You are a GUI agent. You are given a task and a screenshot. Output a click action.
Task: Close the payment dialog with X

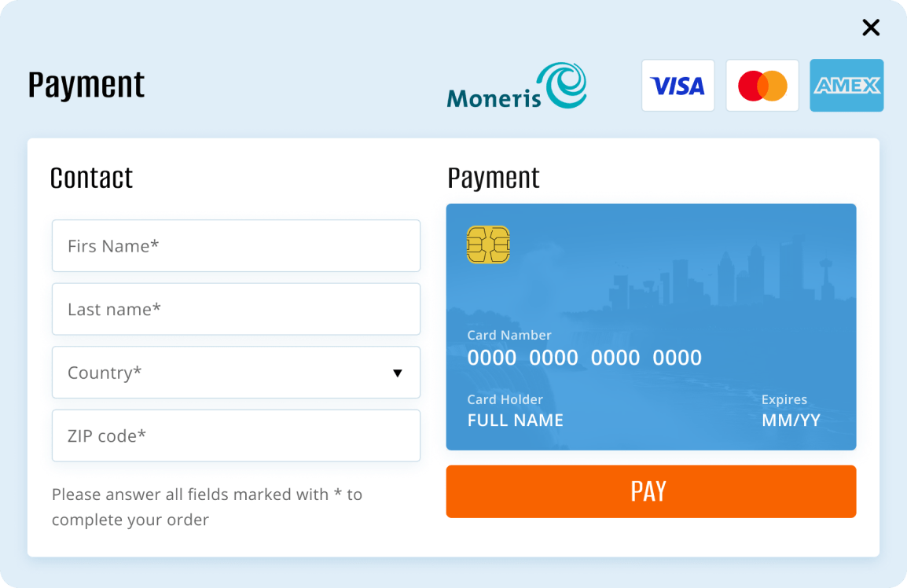click(871, 28)
